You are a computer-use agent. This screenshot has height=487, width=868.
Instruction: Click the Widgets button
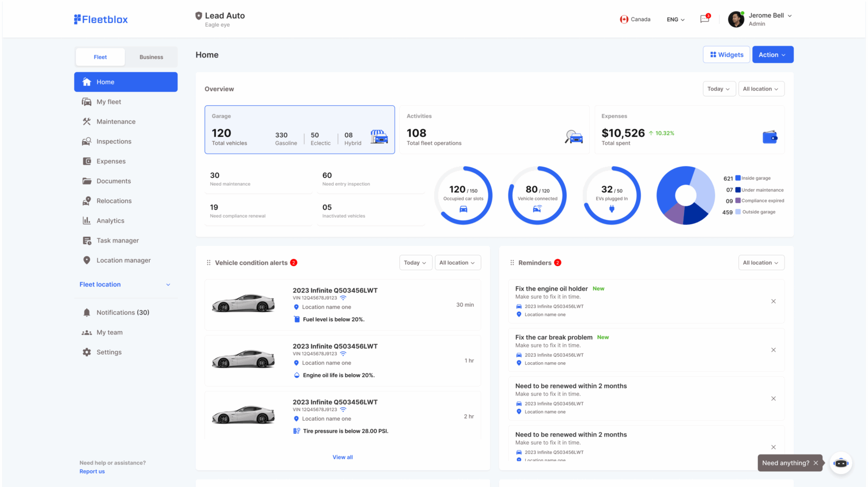pos(727,55)
